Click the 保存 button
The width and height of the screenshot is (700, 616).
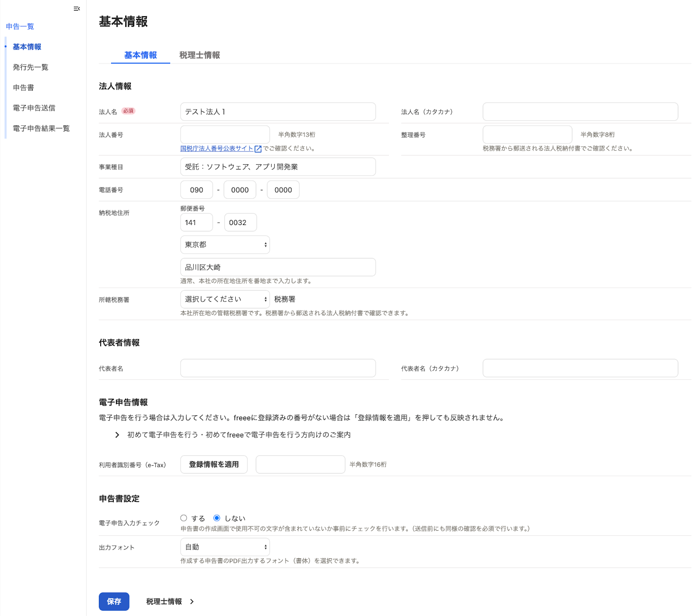114,602
